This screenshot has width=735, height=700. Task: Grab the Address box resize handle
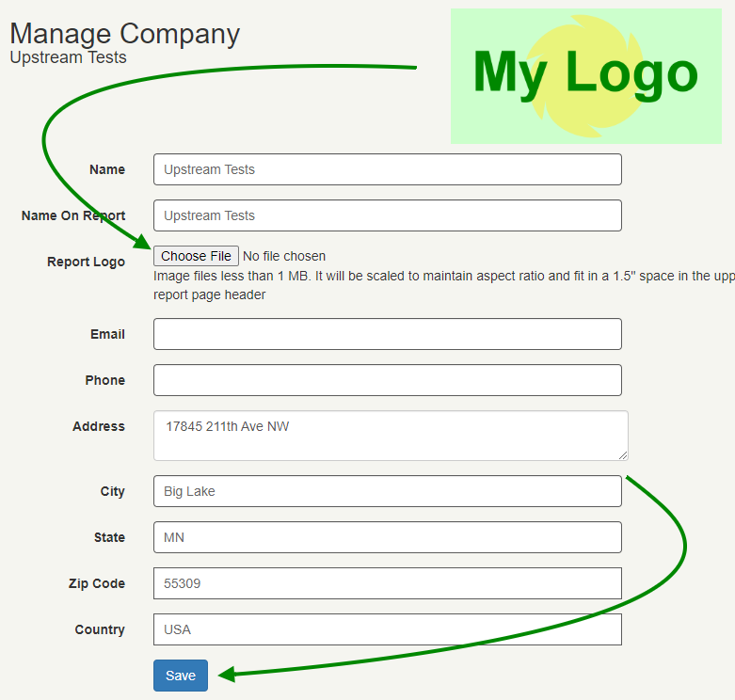pos(623,455)
